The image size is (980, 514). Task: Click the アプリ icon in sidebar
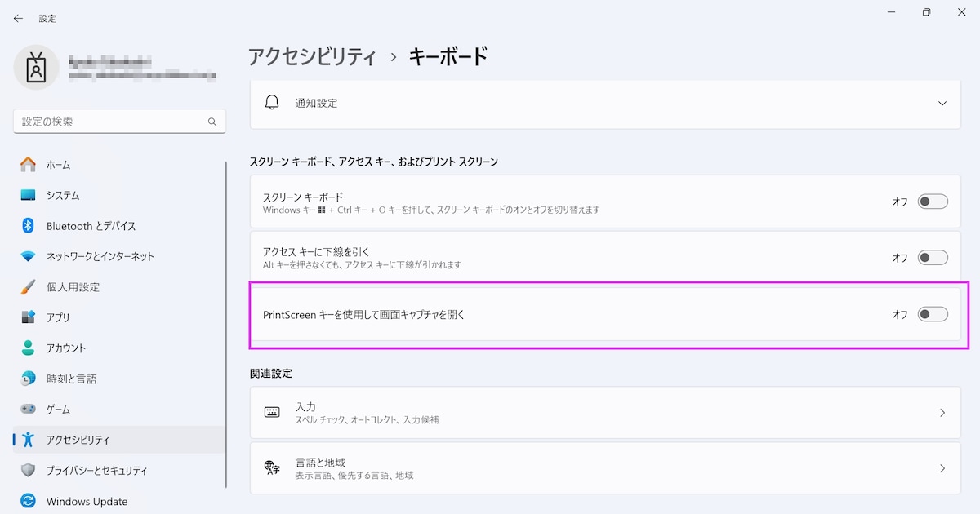(x=29, y=317)
